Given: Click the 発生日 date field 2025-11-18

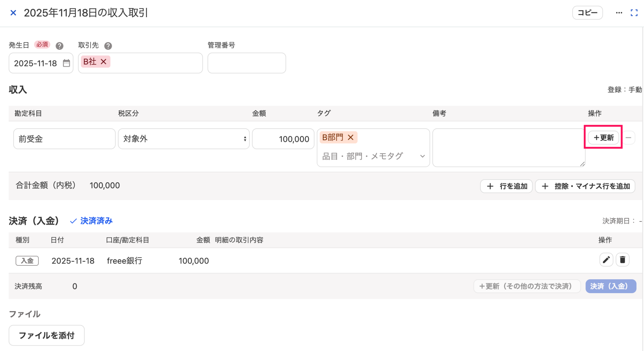Looking at the screenshot, I should tap(41, 63).
